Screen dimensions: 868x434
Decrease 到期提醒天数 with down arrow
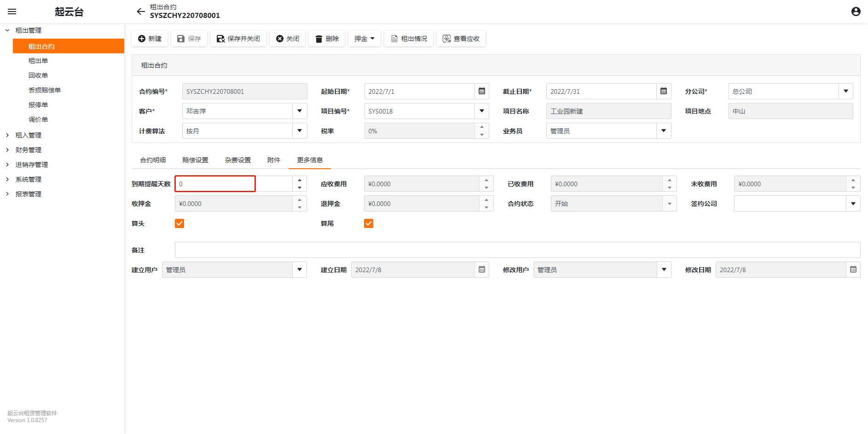tap(300, 188)
